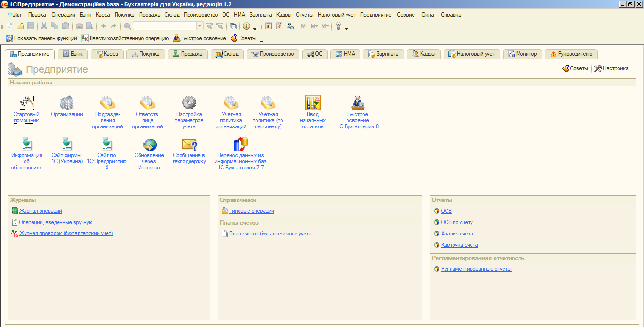644x327 pixels.
Task: Click Настройка... button at panel top right
Action: point(614,68)
